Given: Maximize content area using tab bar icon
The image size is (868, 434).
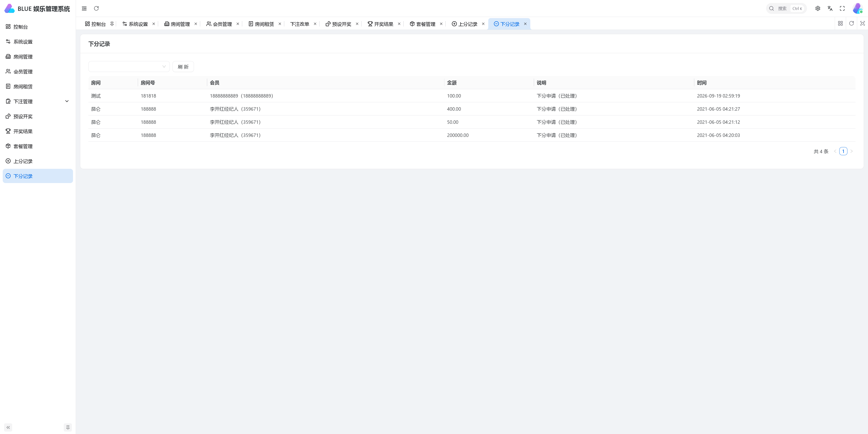Looking at the screenshot, I should pos(863,23).
